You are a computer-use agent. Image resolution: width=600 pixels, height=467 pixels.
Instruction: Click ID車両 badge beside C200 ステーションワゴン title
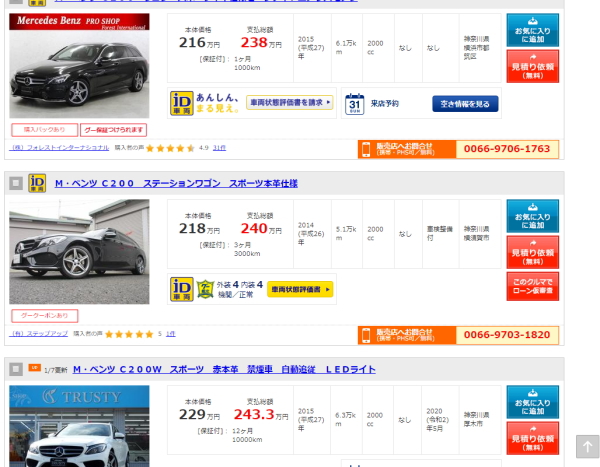(x=37, y=183)
